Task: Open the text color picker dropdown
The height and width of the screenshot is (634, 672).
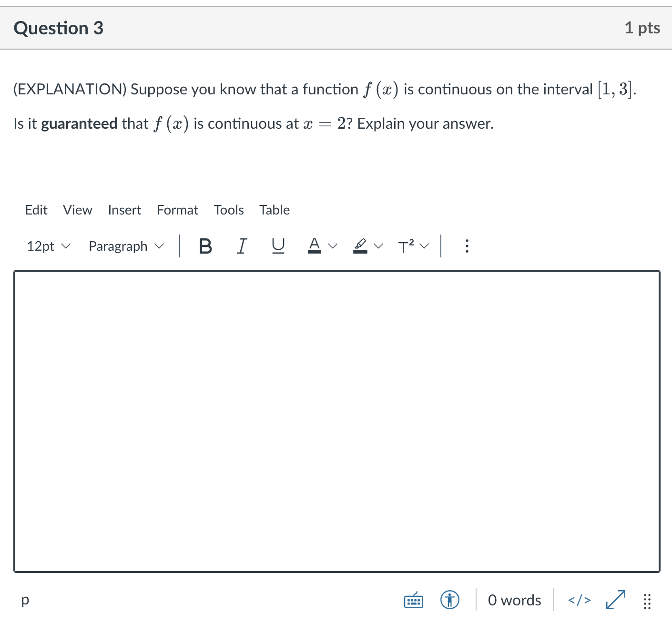Action: tap(332, 246)
